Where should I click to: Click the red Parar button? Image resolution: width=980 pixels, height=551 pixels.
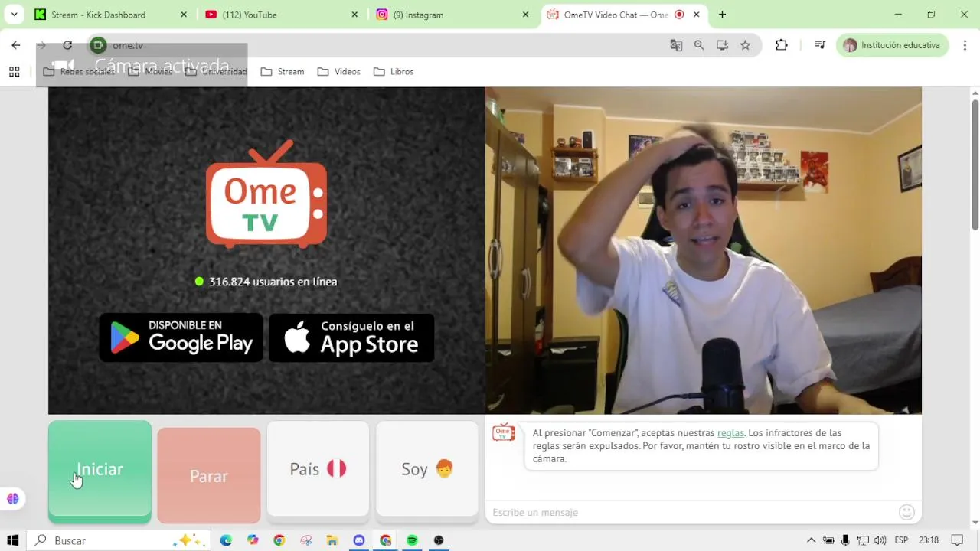point(209,475)
